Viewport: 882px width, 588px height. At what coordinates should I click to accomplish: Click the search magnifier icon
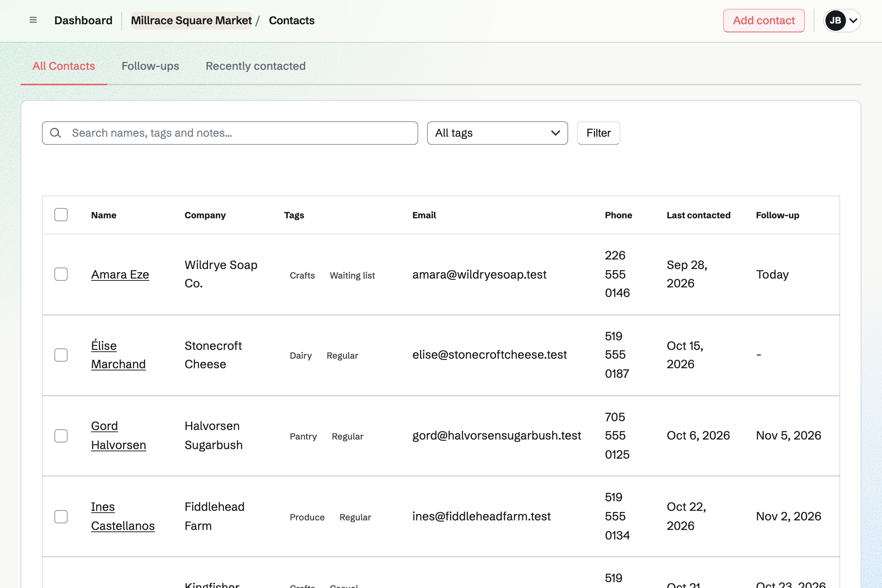(x=55, y=133)
